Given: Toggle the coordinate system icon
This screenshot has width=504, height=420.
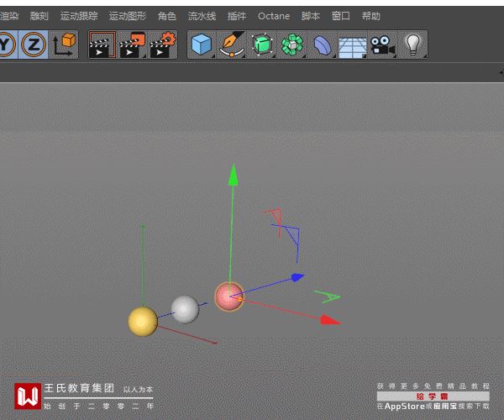Looking at the screenshot, I should click(x=63, y=45).
